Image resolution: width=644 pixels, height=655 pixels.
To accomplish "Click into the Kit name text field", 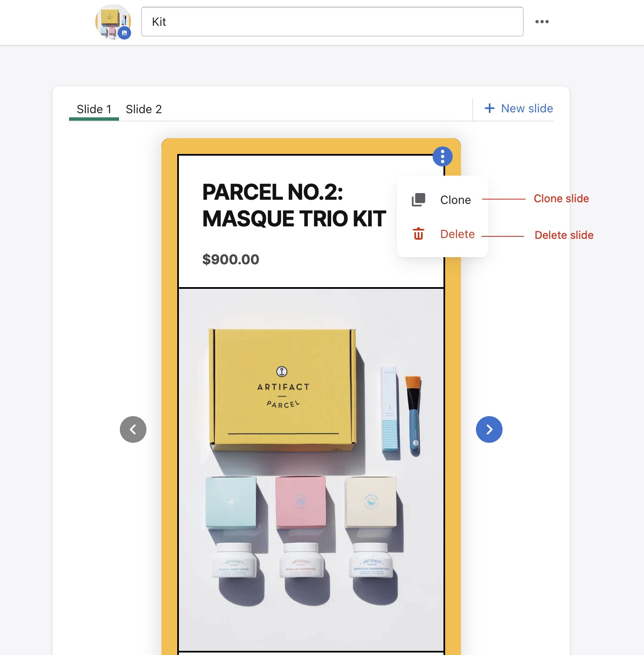I will [x=332, y=22].
